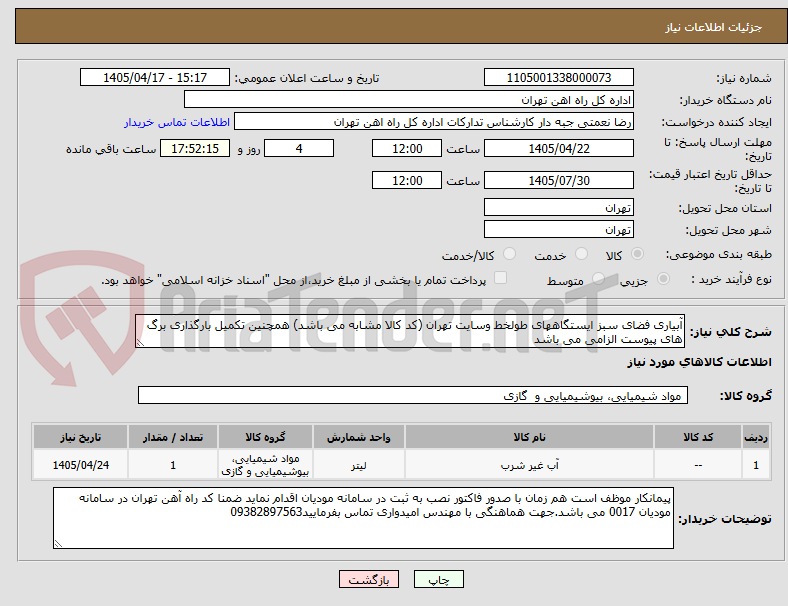Click the buyer organization name field

[409, 99]
